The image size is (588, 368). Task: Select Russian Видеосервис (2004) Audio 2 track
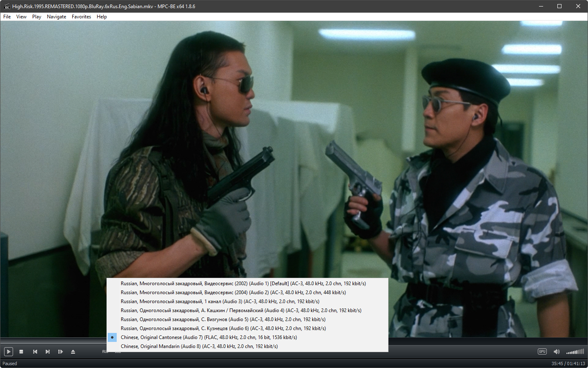(x=247, y=293)
